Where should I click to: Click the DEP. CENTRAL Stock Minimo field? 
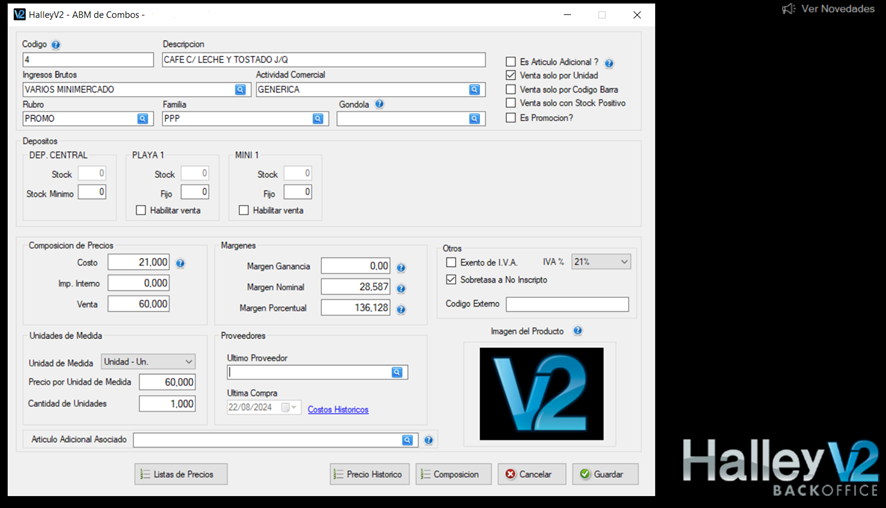92,192
